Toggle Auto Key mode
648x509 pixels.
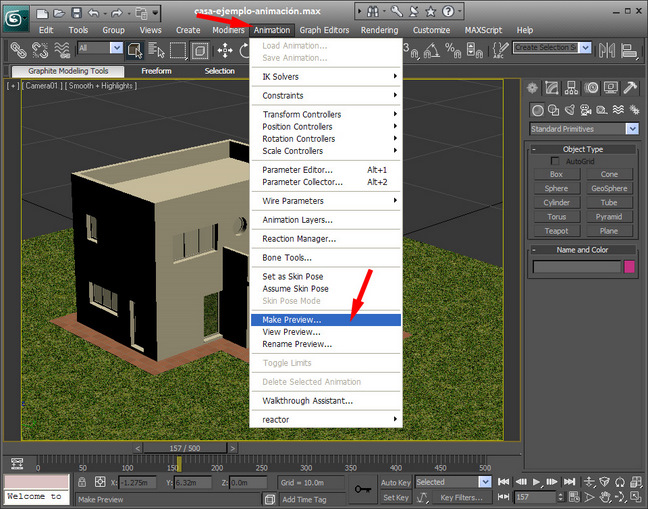click(395, 482)
